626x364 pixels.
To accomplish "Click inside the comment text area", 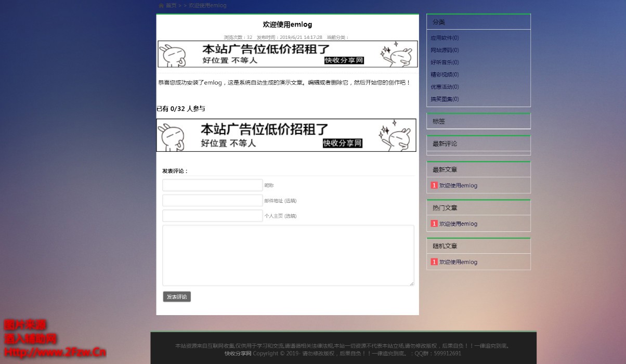I will [288, 255].
